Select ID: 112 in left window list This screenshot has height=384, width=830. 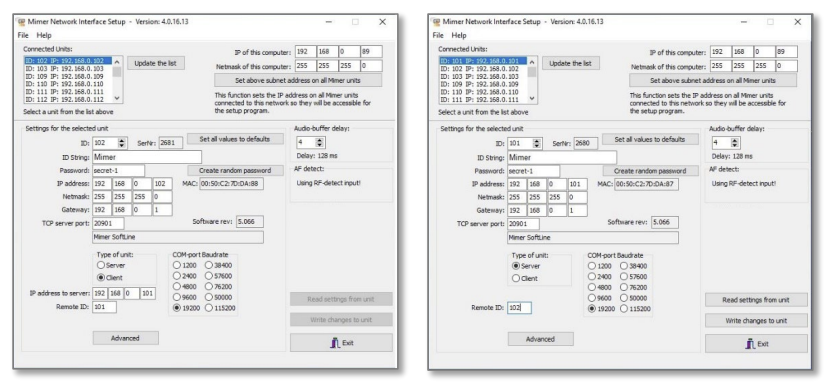point(69,99)
